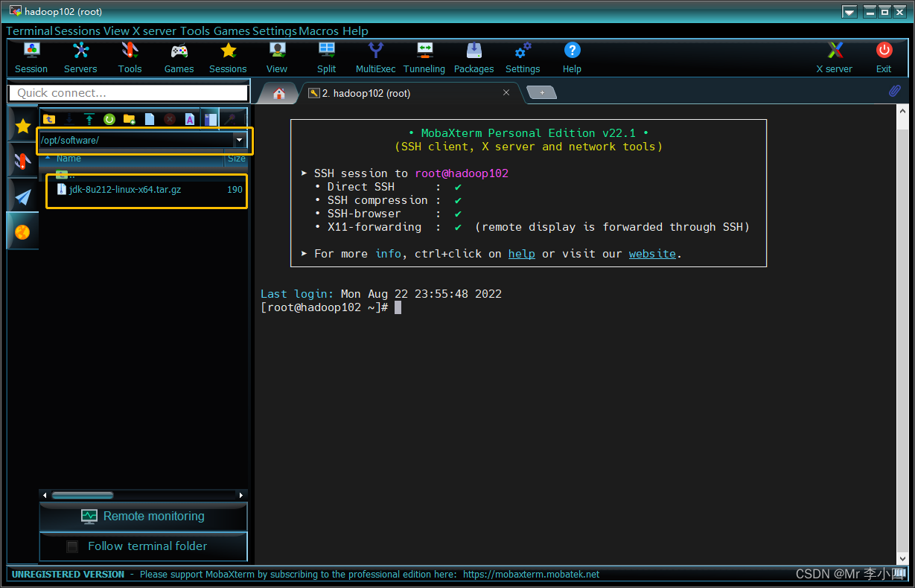Click the 'info' word in the terminal banner

pyautogui.click(x=389, y=254)
